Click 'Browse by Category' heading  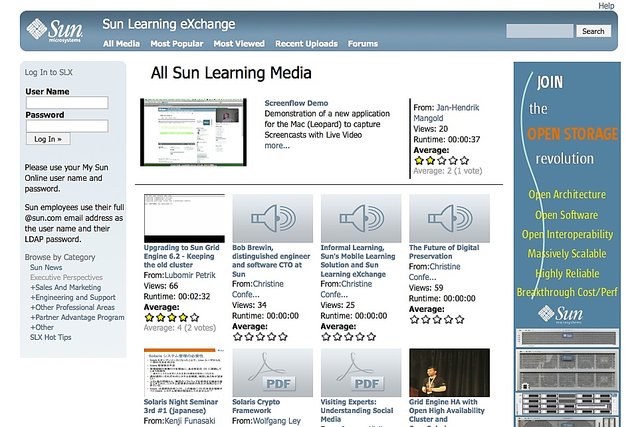point(60,257)
